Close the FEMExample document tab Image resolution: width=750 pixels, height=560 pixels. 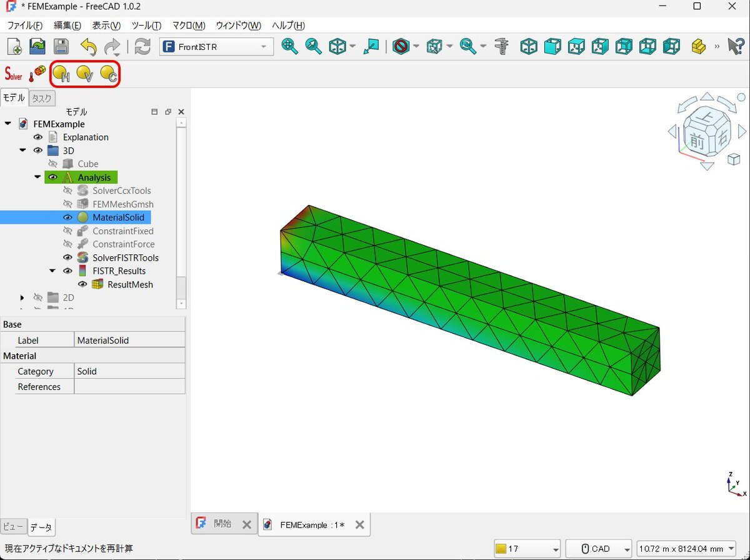coord(359,525)
